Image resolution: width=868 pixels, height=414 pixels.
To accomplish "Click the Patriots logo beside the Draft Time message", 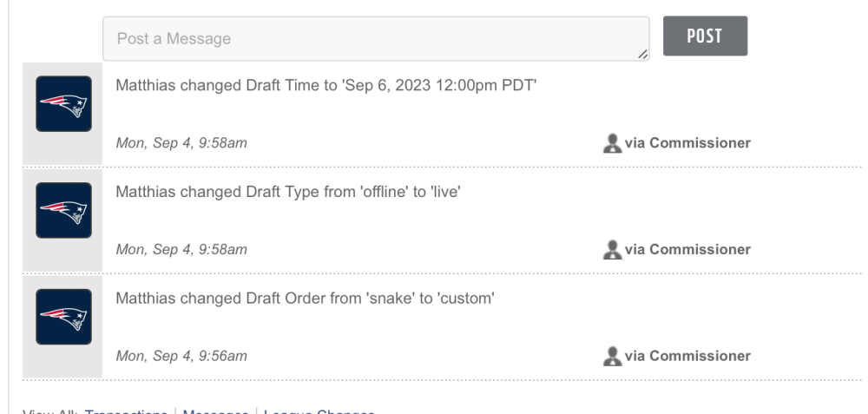I will coord(63,104).
